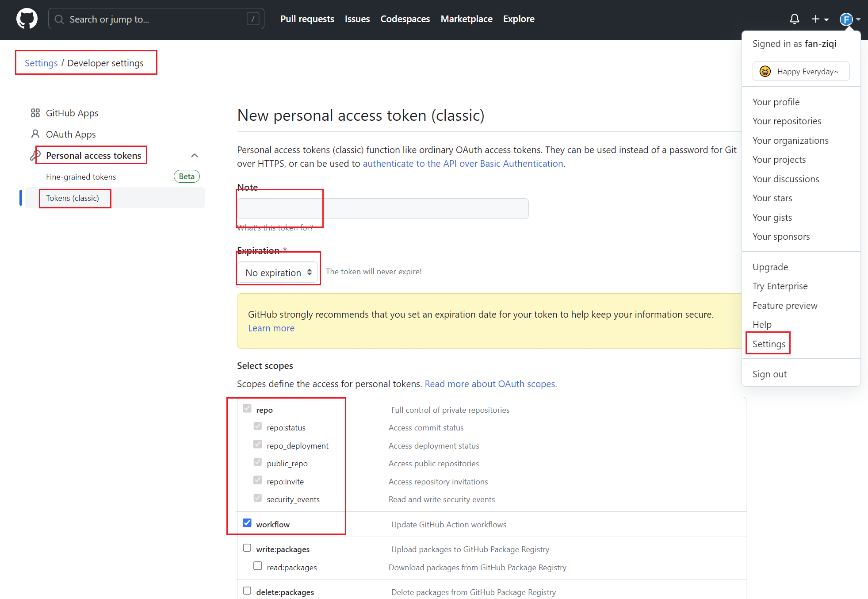
Task: Click the fan-ziqi username text
Action: point(820,44)
